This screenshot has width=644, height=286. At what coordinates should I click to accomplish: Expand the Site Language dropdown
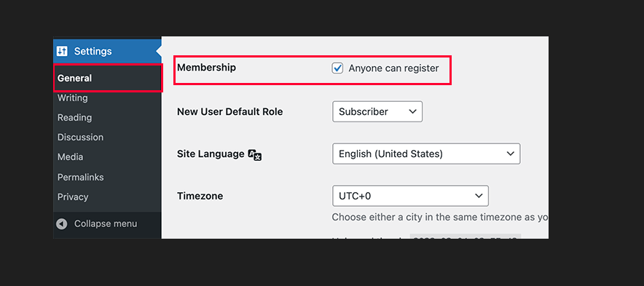(x=426, y=154)
